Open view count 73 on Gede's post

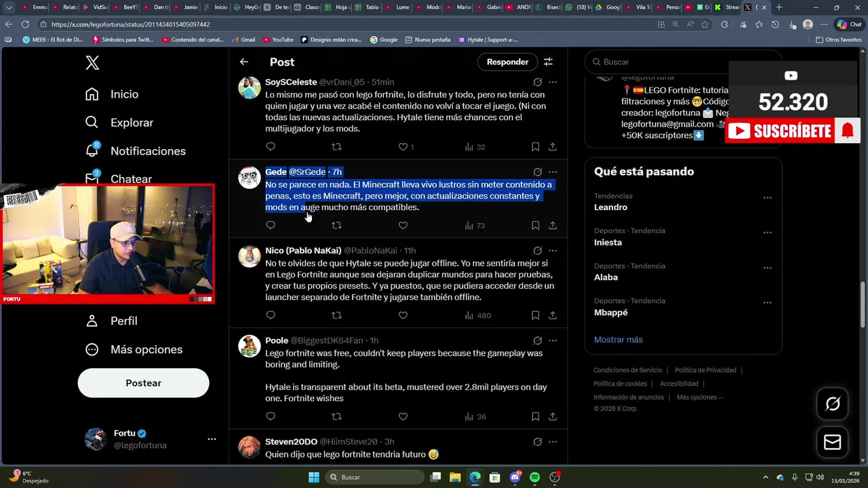coord(475,225)
